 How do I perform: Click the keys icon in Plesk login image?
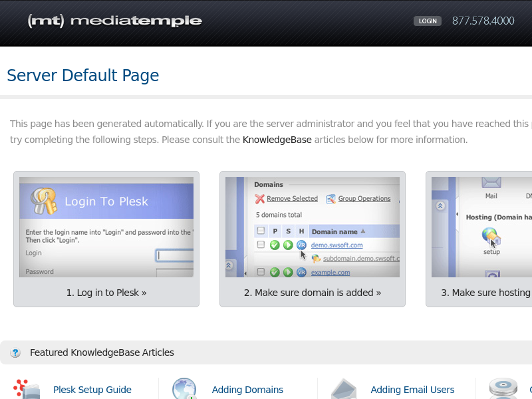tap(44, 201)
